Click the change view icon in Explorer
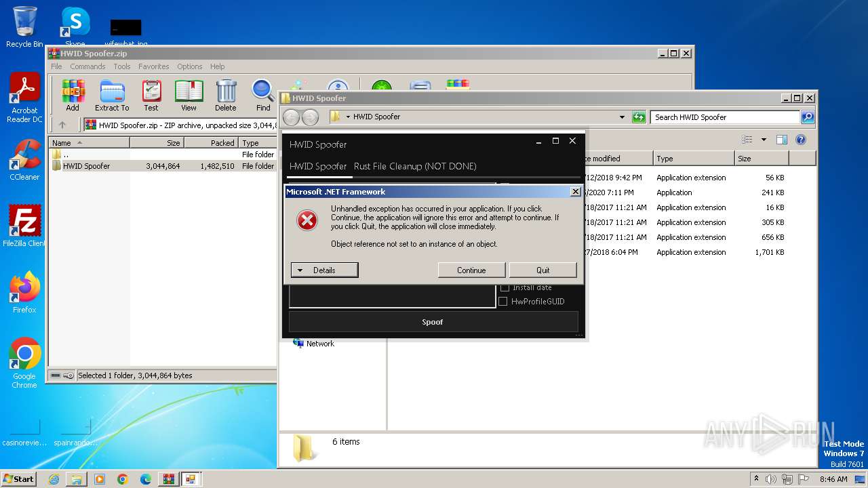This screenshot has height=488, width=868. point(747,140)
